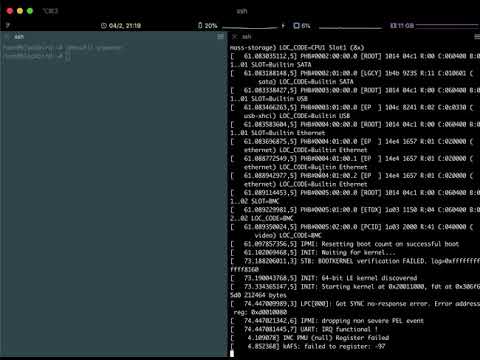Image resolution: width=480 pixels, height=360 pixels.
Task: Click the battery icon next to 20%
Action: click(200, 25)
